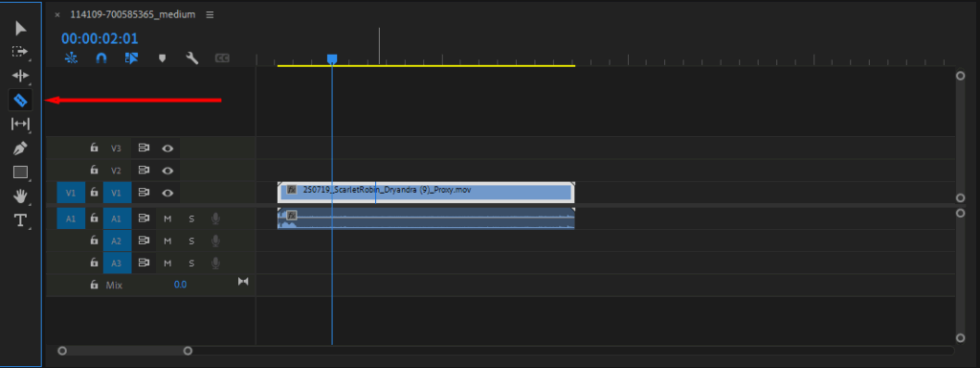Select the Ripple Edit tool
Viewport: 980px width, 368px height.
[21, 76]
